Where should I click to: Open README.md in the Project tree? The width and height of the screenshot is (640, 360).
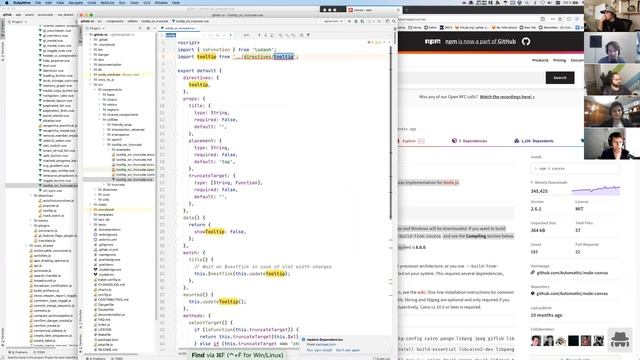pyautogui.click(x=107, y=349)
